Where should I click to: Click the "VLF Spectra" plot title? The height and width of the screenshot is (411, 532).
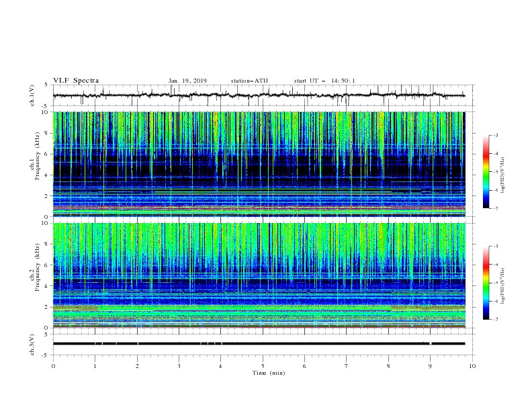76,81
